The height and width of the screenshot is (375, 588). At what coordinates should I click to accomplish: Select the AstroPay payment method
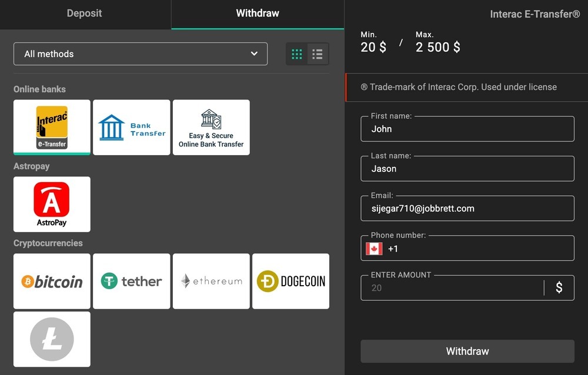click(52, 205)
